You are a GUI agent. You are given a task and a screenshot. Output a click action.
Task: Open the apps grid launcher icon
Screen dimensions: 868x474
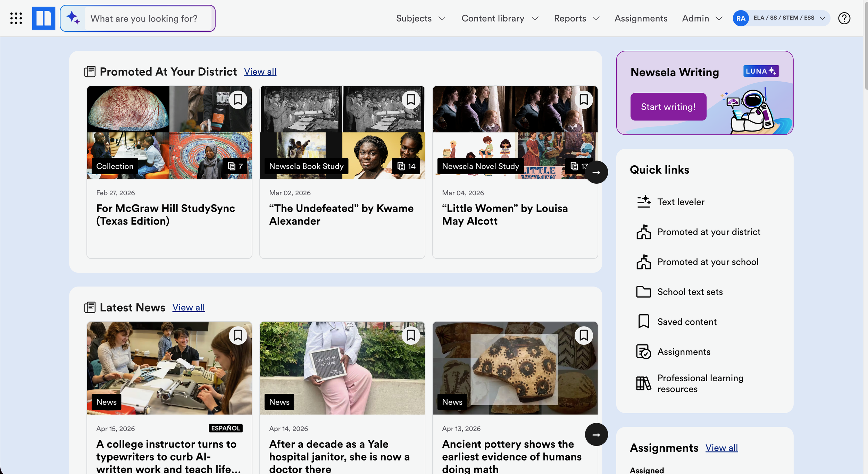click(x=16, y=18)
